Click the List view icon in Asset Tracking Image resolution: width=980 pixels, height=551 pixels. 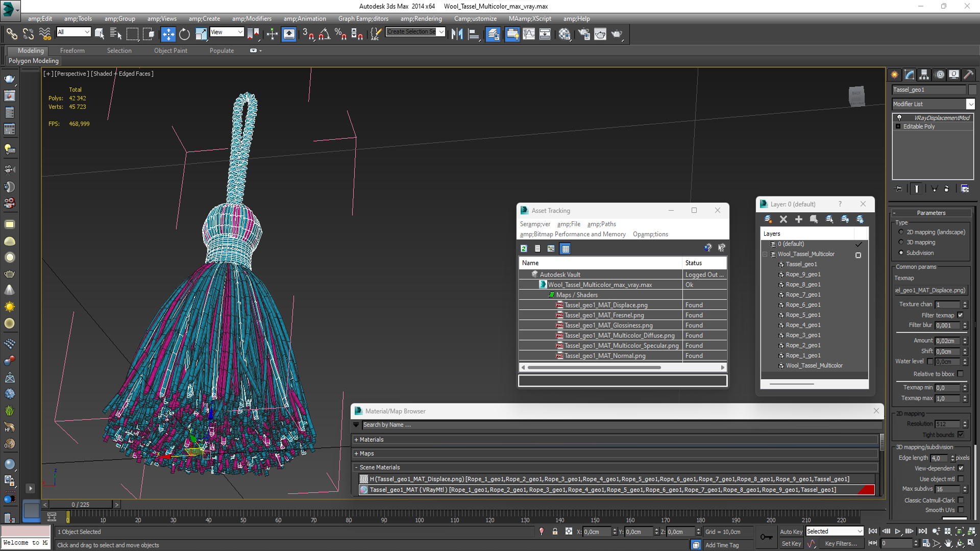pos(538,248)
